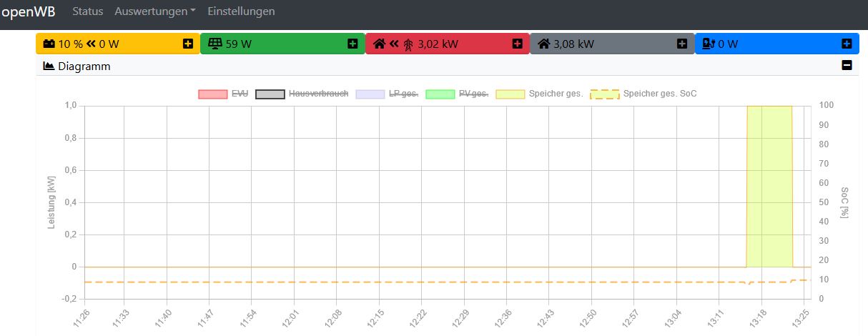Toggle Speicher ges. legend text
The width and height of the screenshot is (868, 336).
pyautogui.click(x=556, y=94)
